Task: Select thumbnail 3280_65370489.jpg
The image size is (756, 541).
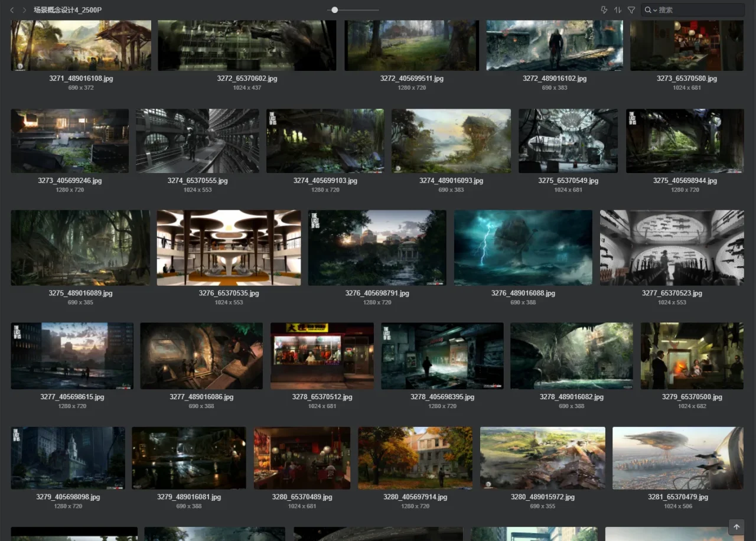Action: tap(302, 458)
